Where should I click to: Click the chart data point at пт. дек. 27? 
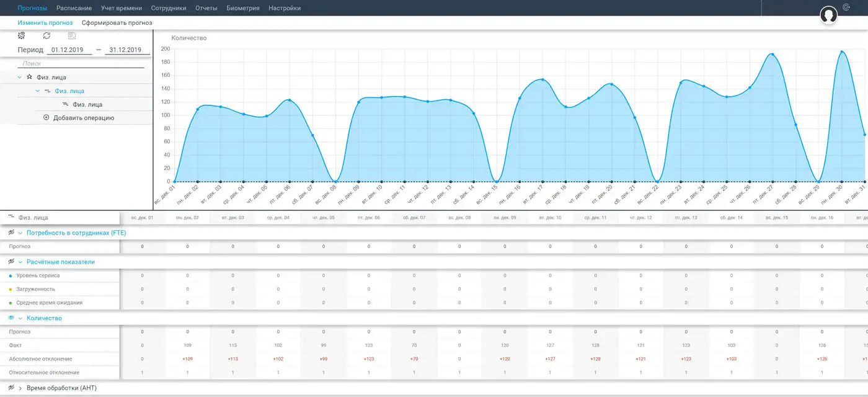[773, 55]
